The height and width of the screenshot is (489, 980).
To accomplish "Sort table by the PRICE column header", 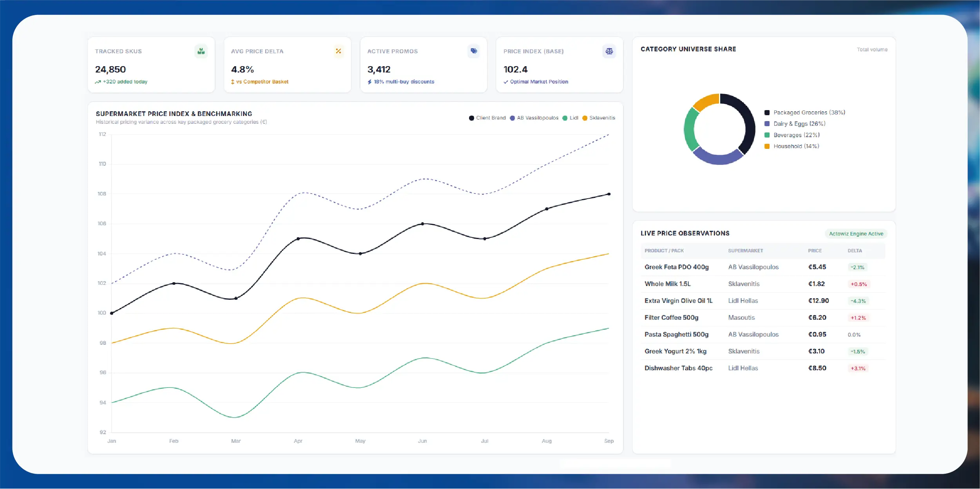I will pos(815,251).
